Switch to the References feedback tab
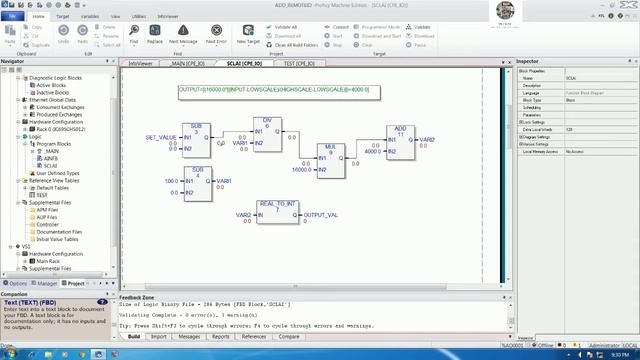The image size is (640, 360). click(x=254, y=337)
